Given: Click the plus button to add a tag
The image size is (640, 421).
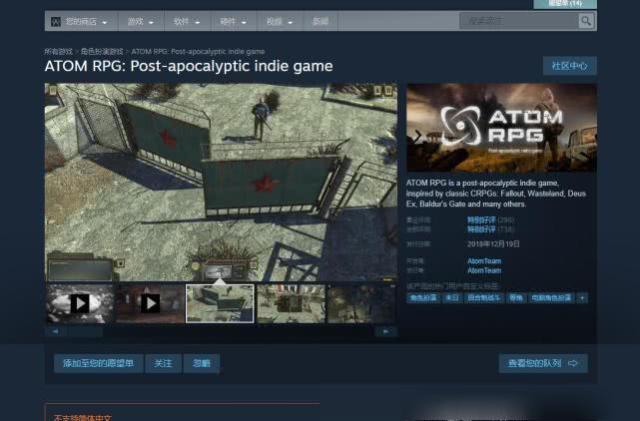Looking at the screenshot, I should click(x=582, y=298).
